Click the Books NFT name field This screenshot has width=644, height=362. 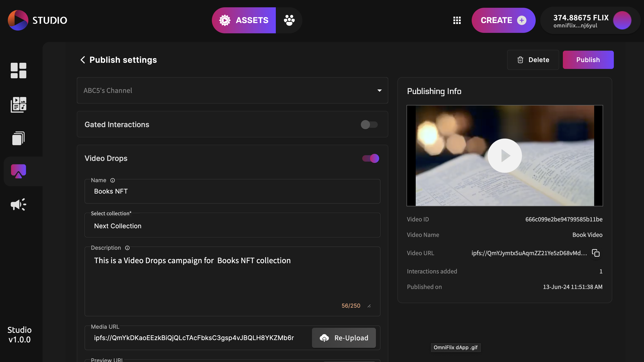[232, 191]
